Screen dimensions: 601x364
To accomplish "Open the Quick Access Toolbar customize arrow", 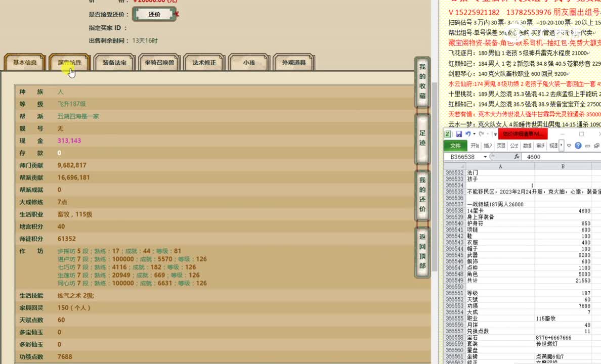I will (x=495, y=134).
